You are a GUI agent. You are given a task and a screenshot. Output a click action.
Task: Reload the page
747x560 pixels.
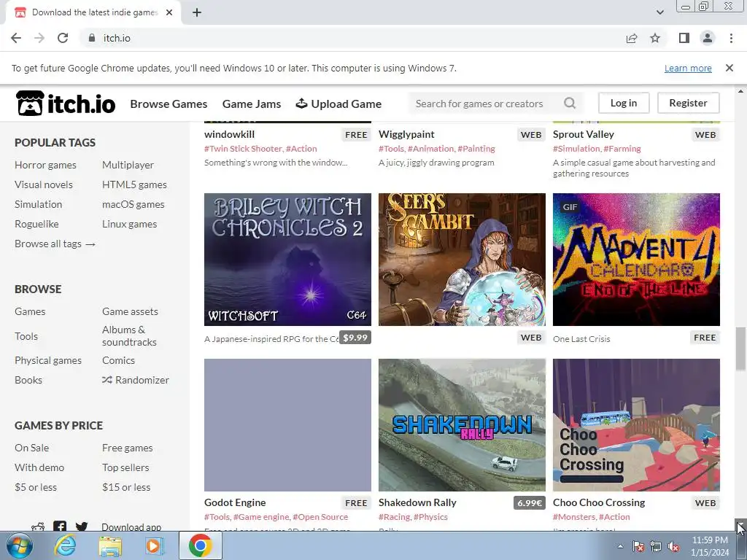pyautogui.click(x=63, y=38)
